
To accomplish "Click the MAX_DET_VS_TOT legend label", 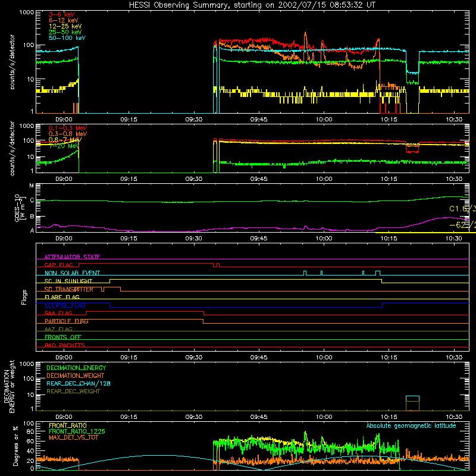I will coord(73,437).
